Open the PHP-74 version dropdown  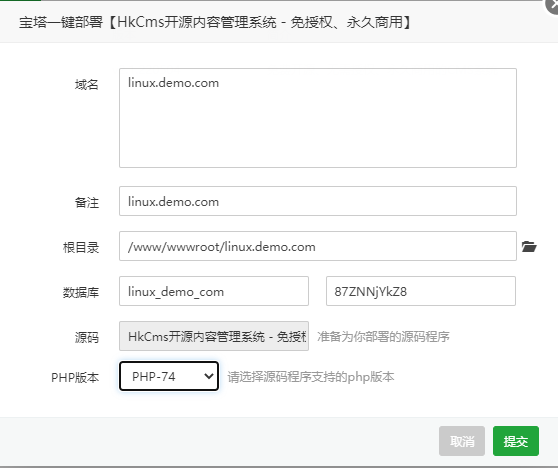(169, 376)
